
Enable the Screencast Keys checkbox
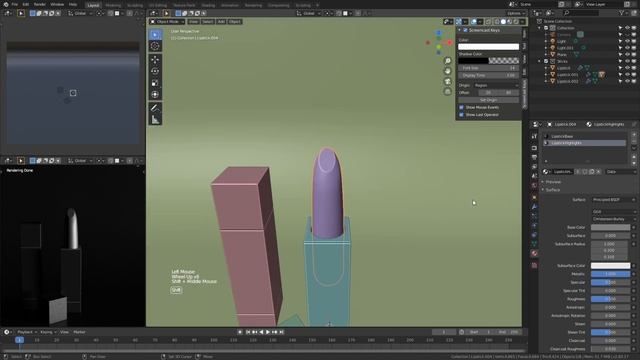(465, 30)
